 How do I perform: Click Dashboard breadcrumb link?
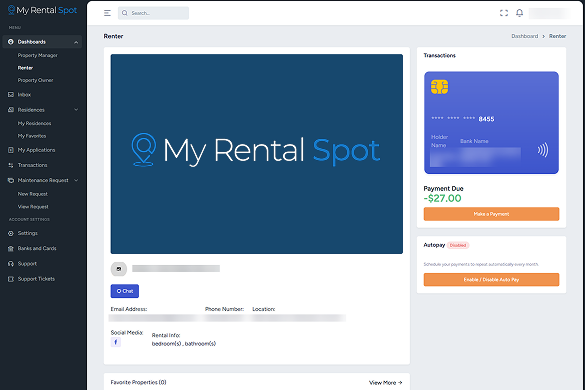(525, 36)
